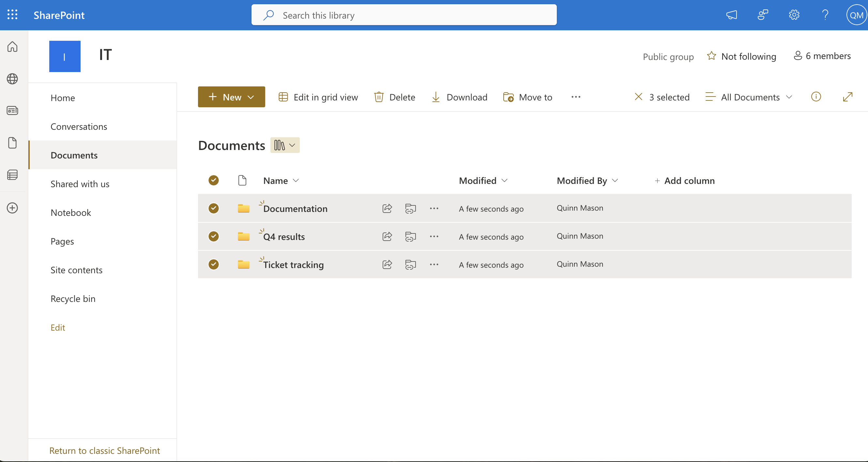The image size is (868, 462).
Task: Click Edit link under site navigation
Action: coord(58,327)
